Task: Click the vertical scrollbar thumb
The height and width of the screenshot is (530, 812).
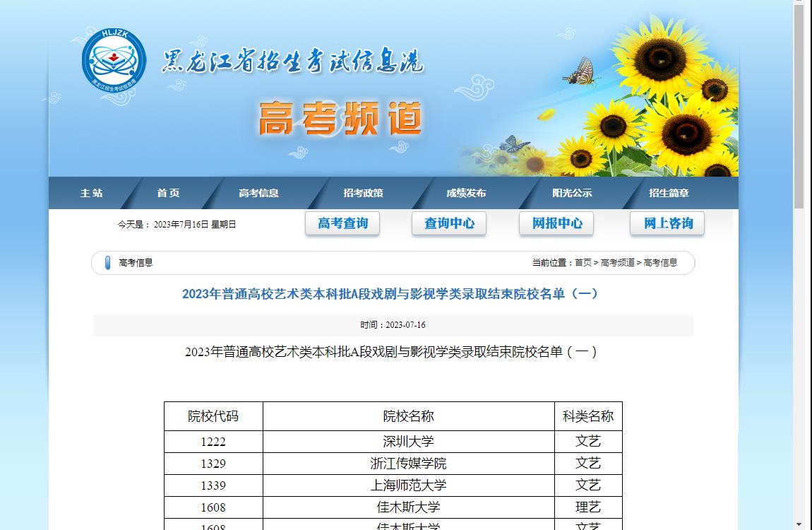Action: click(x=799, y=106)
